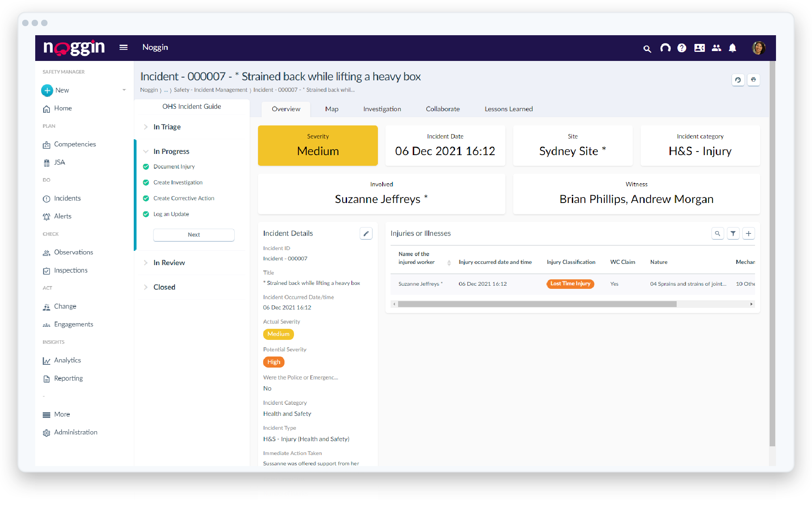Open the help question mark icon
The width and height of the screenshot is (812, 512).
(682, 48)
